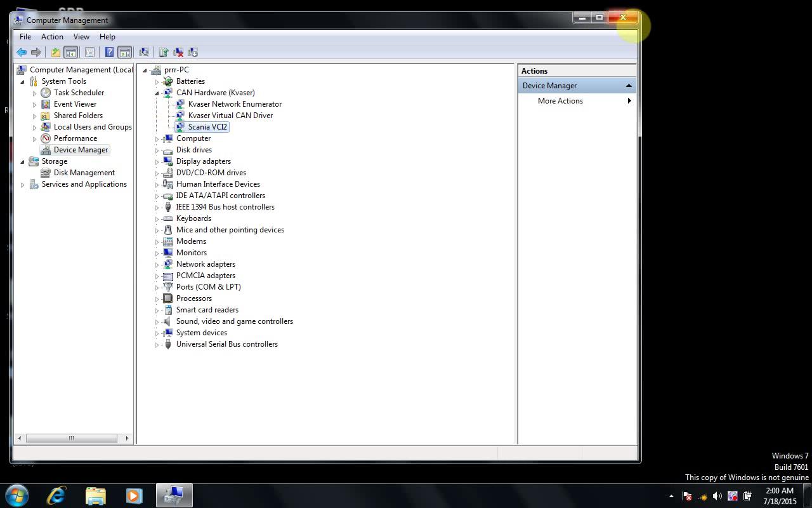Click Update Driver Software toolbar icon

[164, 53]
